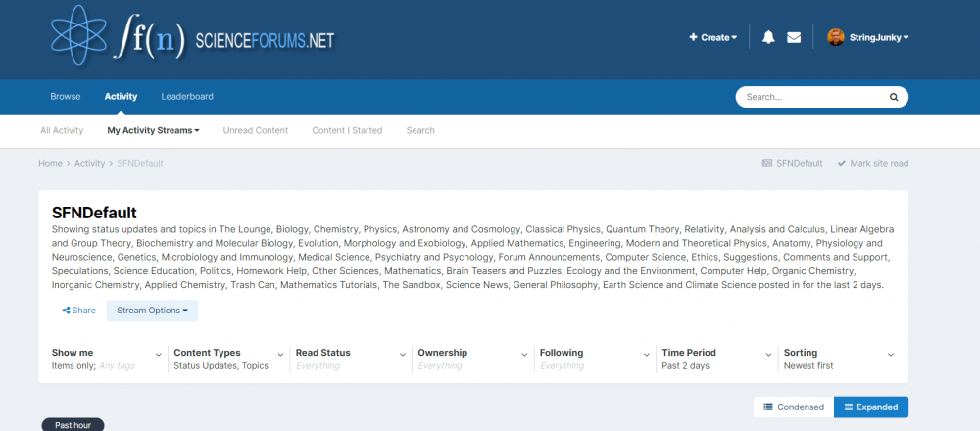
Task: Go to the Leaderboard tab
Action: pyautogui.click(x=187, y=97)
